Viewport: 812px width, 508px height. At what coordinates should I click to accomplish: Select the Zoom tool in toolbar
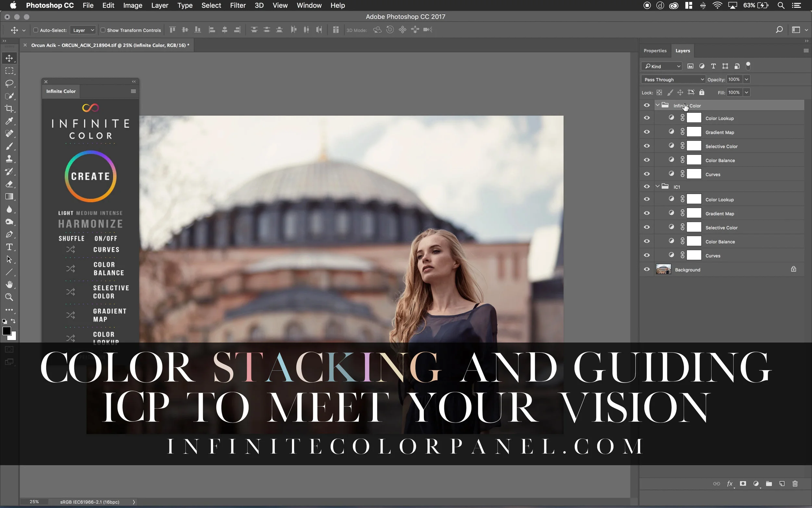click(x=9, y=297)
